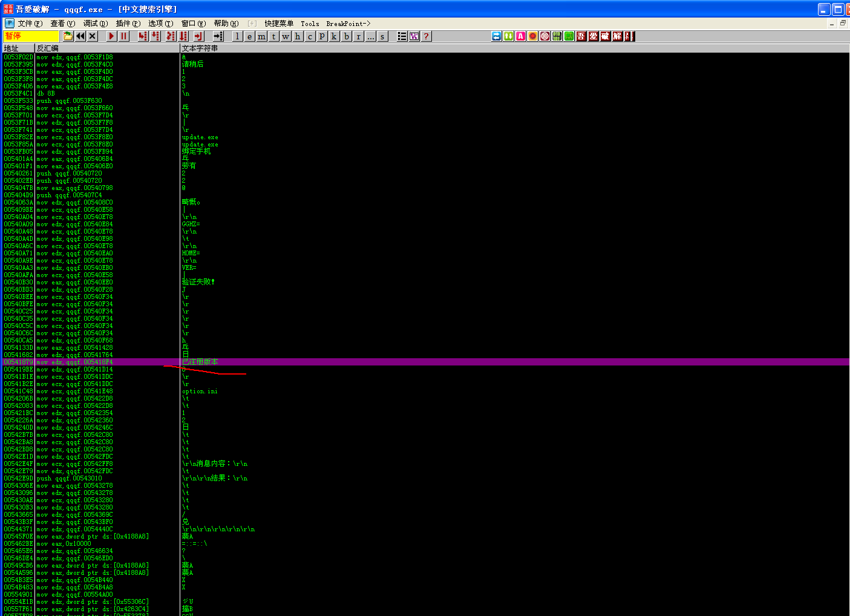The width and height of the screenshot is (850, 616).
Task: Open the 查看 (View) menu
Action: [63, 24]
